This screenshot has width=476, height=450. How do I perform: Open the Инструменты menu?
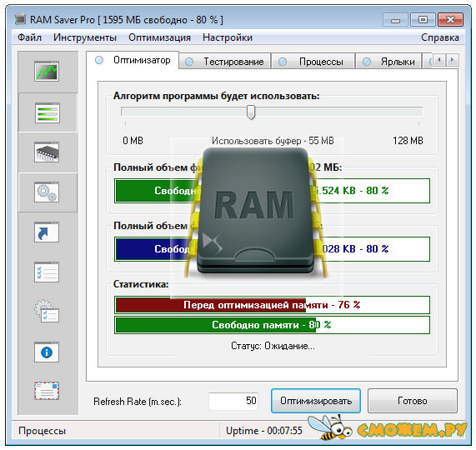click(x=85, y=37)
